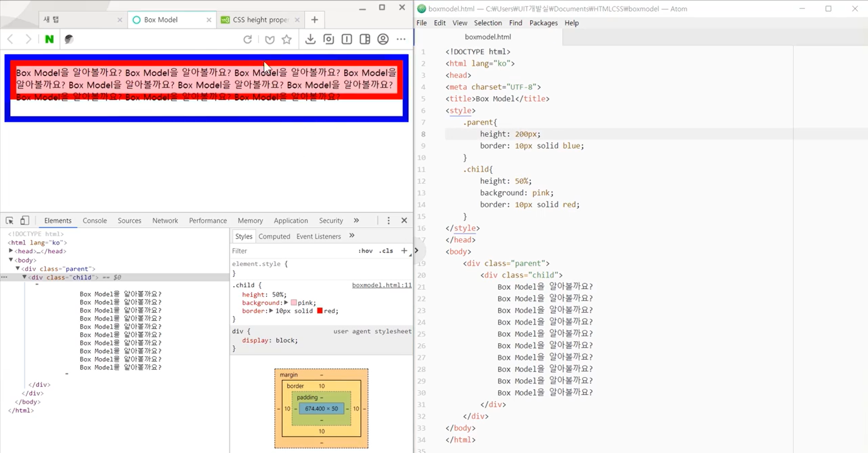Click the screen capture icon in toolbar
Image resolution: width=868 pixels, height=453 pixels.
click(x=328, y=39)
